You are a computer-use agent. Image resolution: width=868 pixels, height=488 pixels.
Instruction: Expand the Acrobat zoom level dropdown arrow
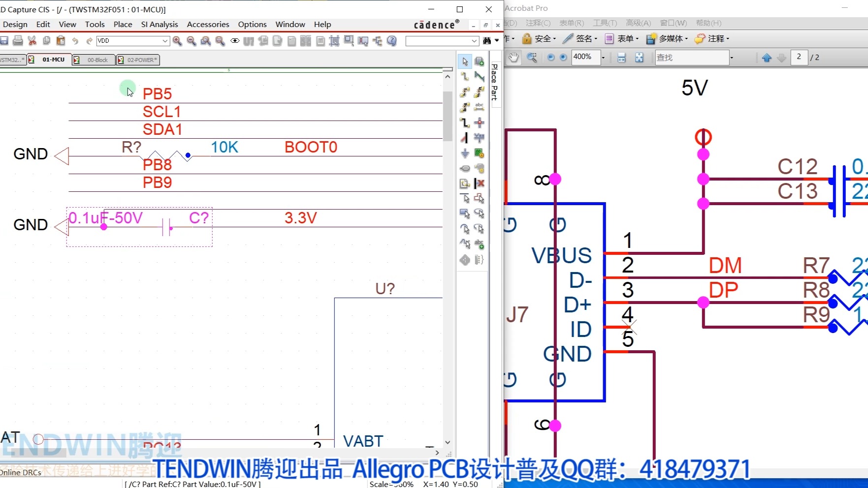603,58
